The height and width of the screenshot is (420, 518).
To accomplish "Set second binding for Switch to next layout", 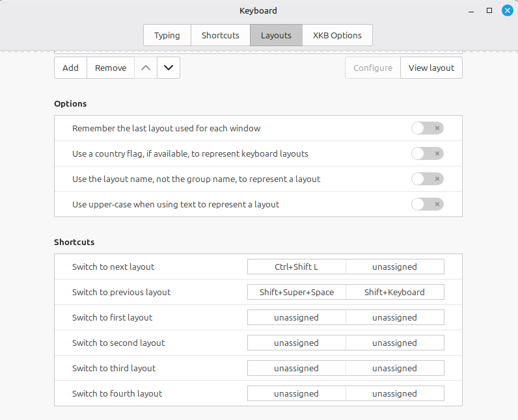I will tap(395, 267).
